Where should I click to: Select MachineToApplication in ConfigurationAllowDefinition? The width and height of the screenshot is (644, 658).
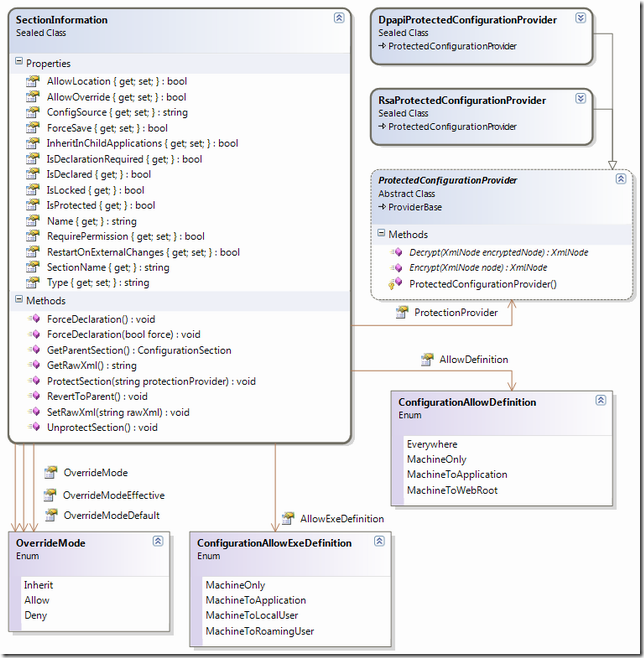(457, 474)
